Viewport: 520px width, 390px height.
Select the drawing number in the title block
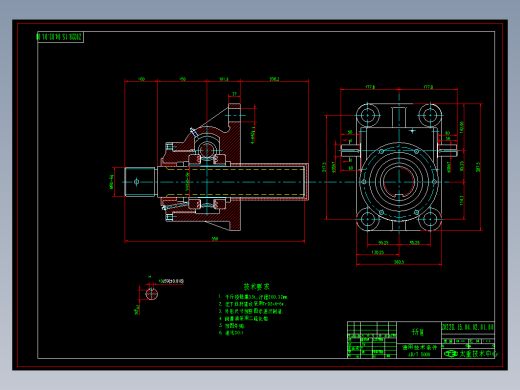(468, 327)
